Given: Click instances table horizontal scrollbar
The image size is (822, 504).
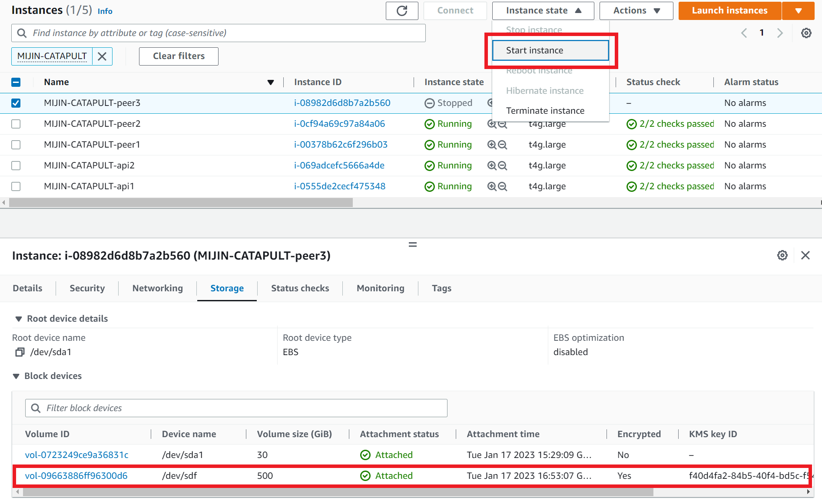Looking at the screenshot, I should coord(181,203).
